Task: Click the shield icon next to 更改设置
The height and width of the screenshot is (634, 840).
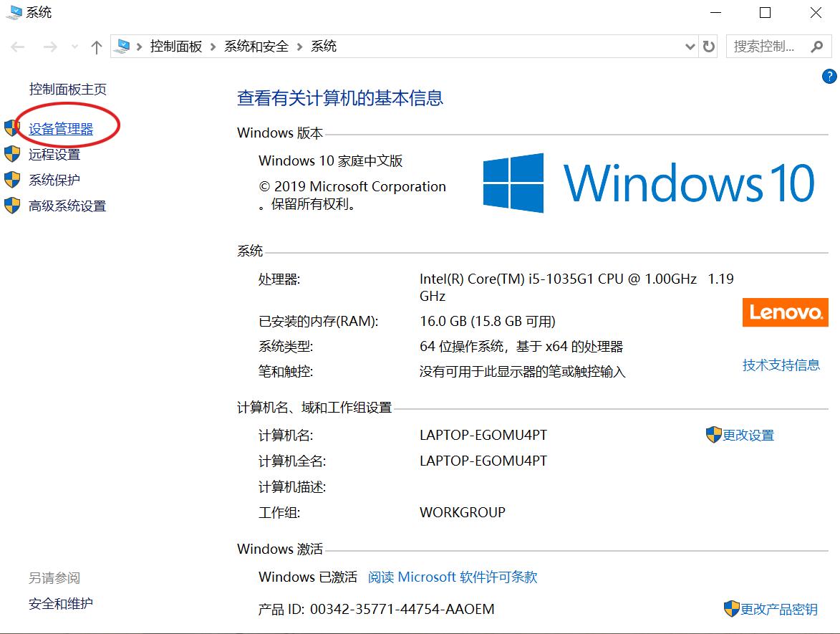Action: click(x=713, y=434)
